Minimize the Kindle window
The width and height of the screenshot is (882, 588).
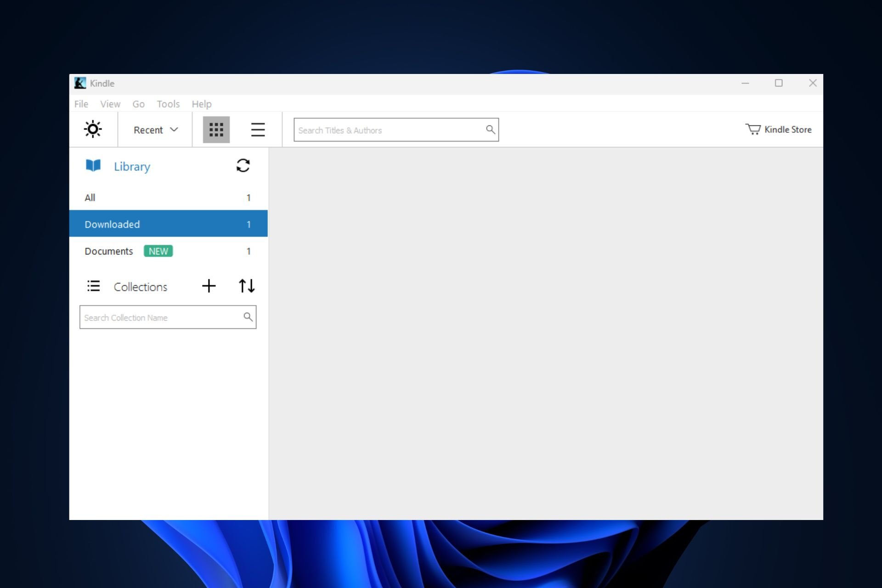745,83
